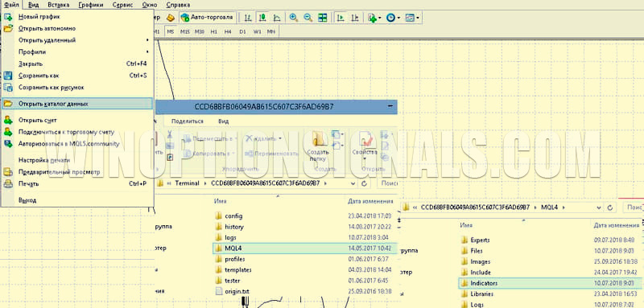The height and width of the screenshot is (308, 644).
Task: Select the H4 timeframe button
Action: tap(228, 31)
